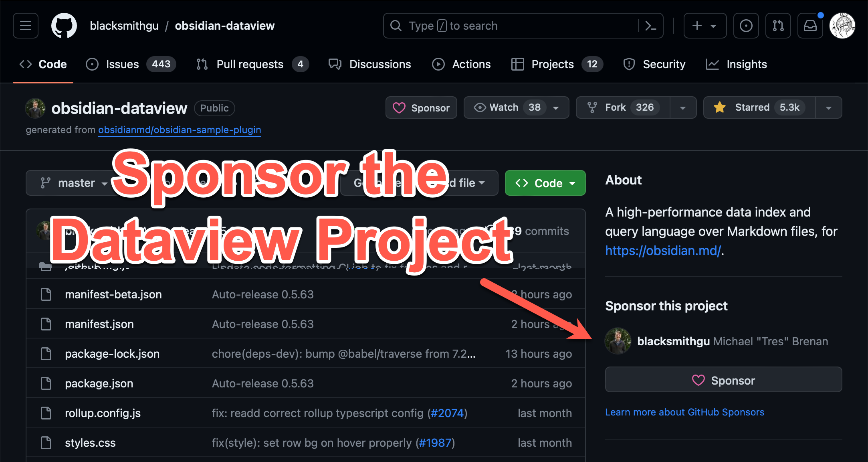Viewport: 868px width, 462px height.
Task: Click the Projects count badge 12
Action: [x=592, y=64]
